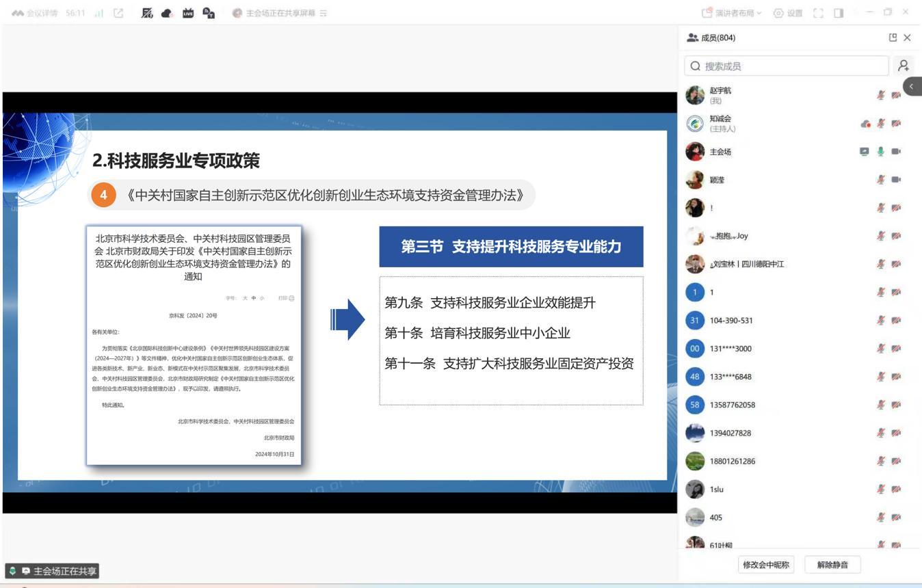Image resolution: width=922 pixels, height=588 pixels.
Task: Click the avatar of member 18801261286
Action: pyautogui.click(x=695, y=461)
